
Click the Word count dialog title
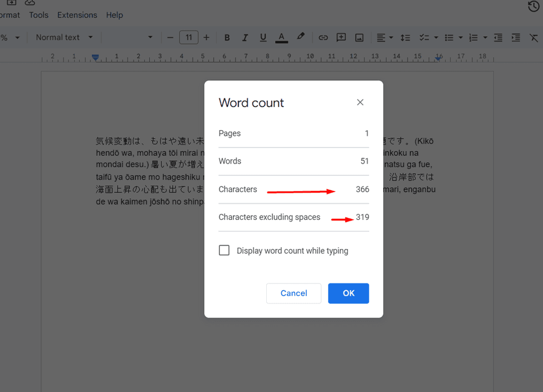coord(251,102)
